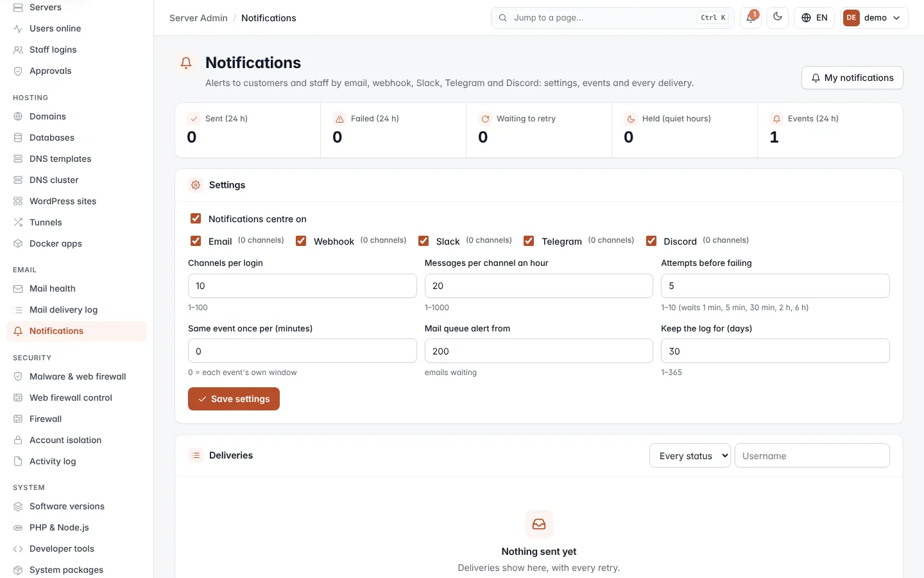This screenshot has height=578, width=924.
Task: Click the Tunnels shuffle icon
Action: point(18,222)
